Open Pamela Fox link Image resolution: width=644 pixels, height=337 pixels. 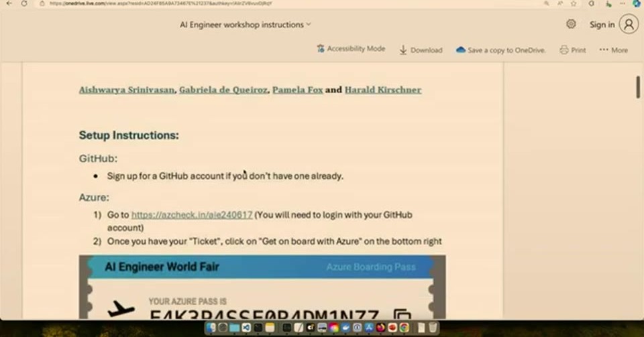[298, 90]
